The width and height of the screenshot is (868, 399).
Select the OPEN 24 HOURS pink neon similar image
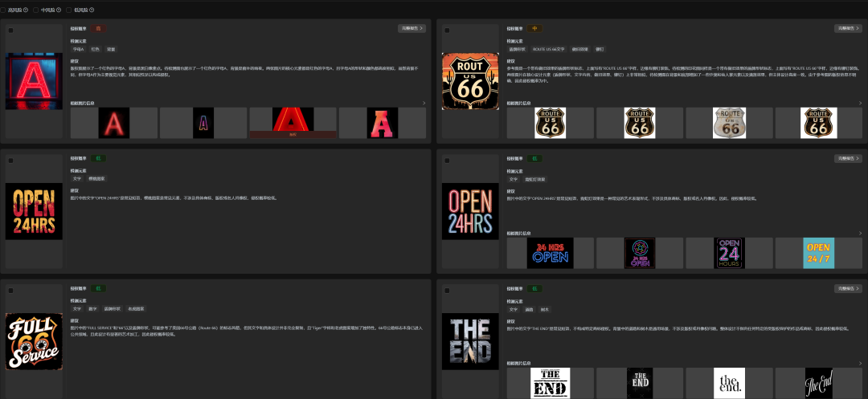coord(729,253)
